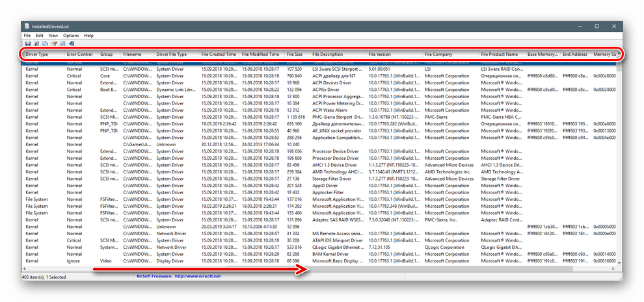Screen dimensions: 644x302
Task: Click the Find magnifier toolbar icon
Action: click(62, 44)
